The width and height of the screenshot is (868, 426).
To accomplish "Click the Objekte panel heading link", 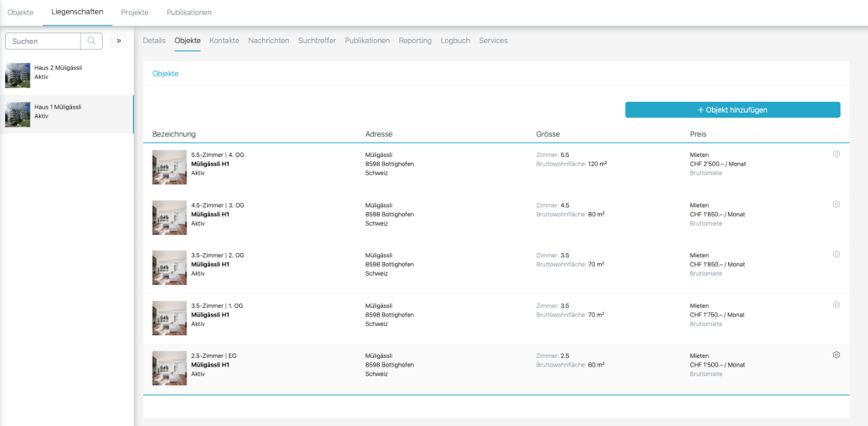I will click(x=165, y=74).
